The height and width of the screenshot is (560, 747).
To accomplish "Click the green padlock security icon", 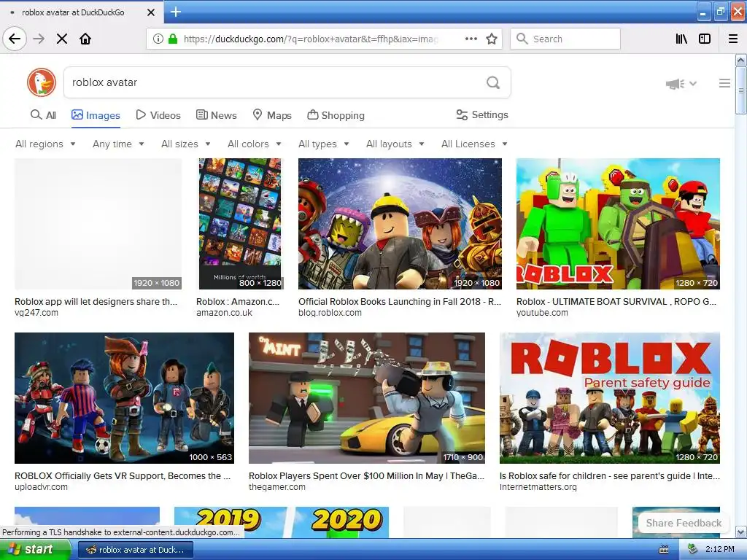I will [173, 39].
